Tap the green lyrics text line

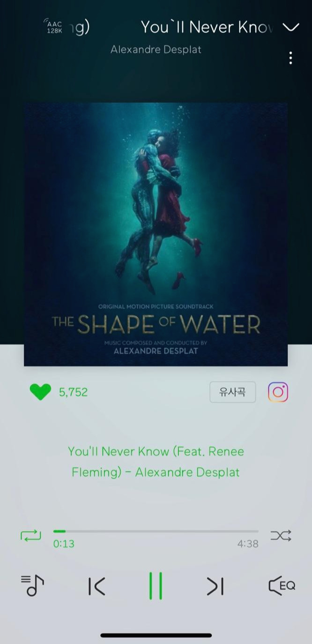point(156,462)
